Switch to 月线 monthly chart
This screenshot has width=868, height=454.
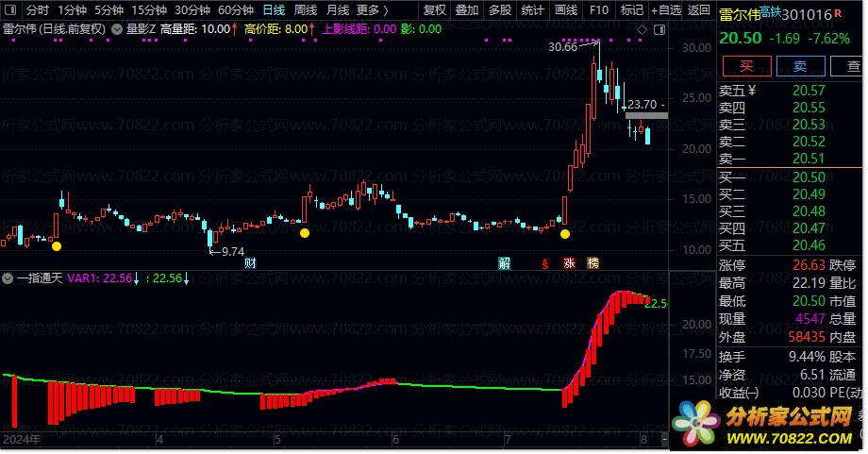coord(338,10)
